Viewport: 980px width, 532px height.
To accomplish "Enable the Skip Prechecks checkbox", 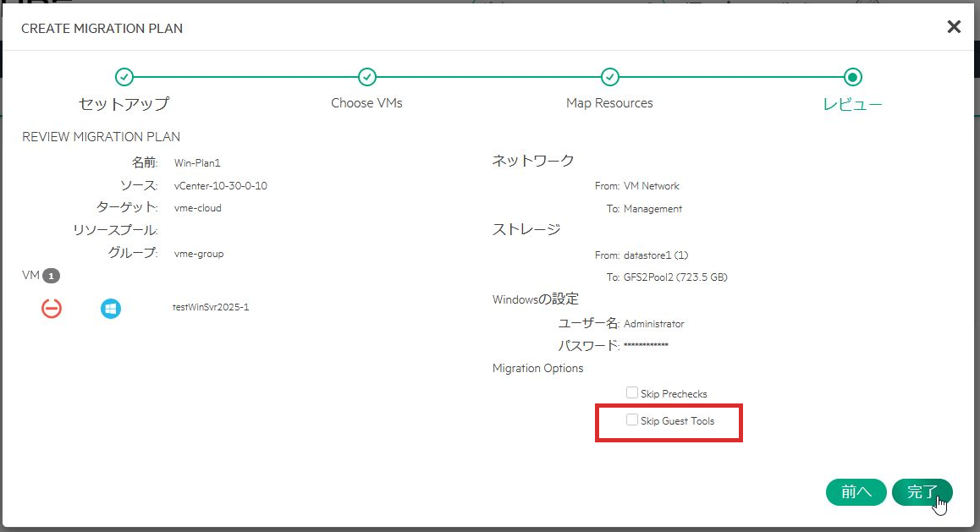I will tap(632, 393).
